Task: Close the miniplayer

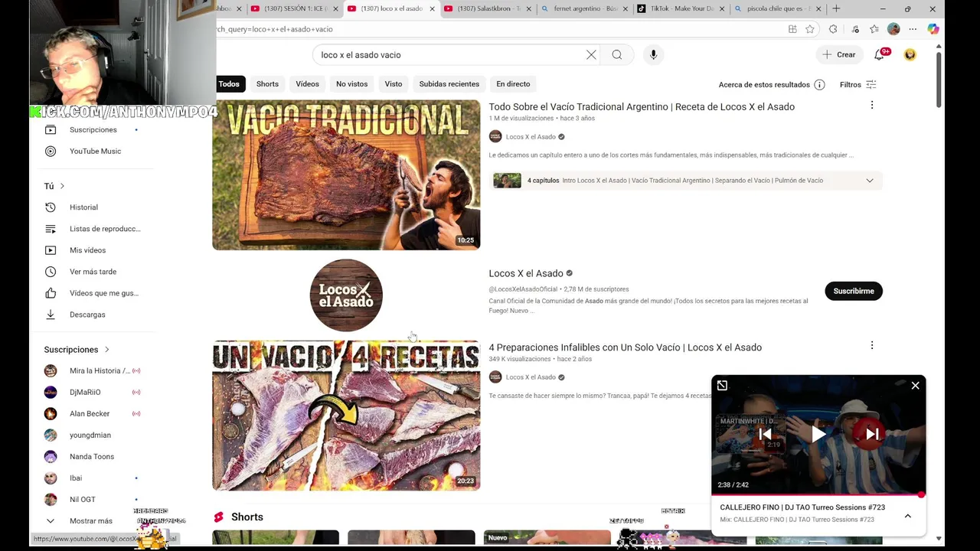Action: click(915, 386)
